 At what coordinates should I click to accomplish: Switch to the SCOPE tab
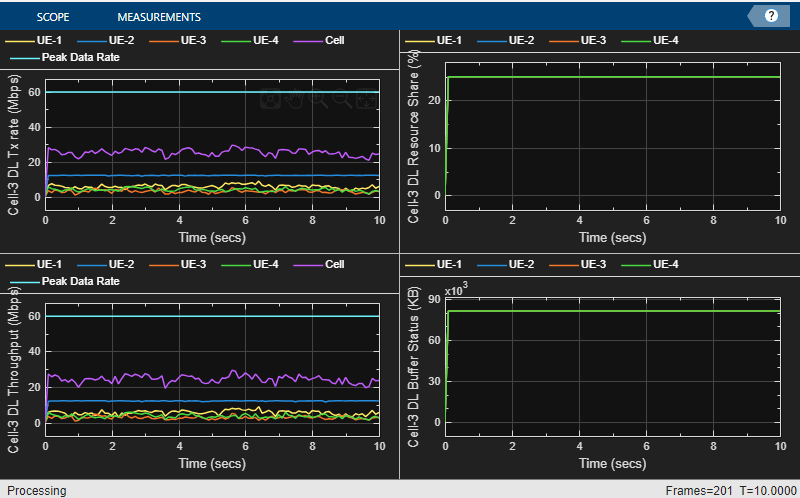[x=54, y=17]
